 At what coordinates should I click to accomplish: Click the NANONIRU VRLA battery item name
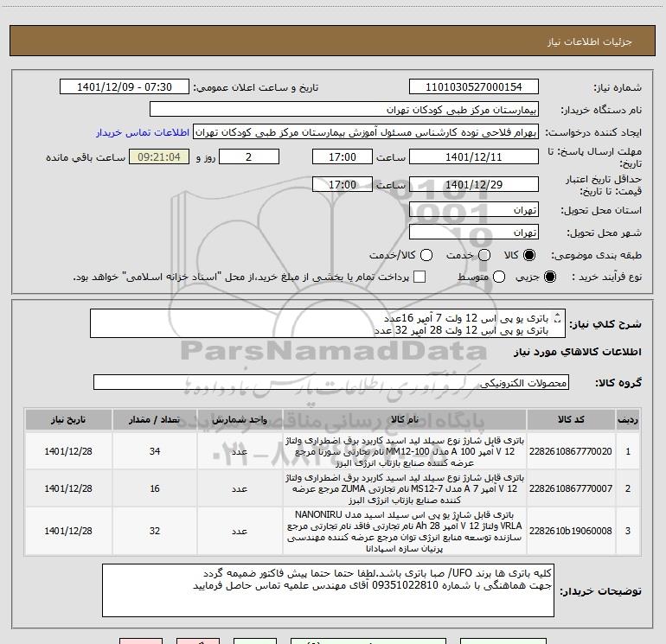[x=405, y=532]
